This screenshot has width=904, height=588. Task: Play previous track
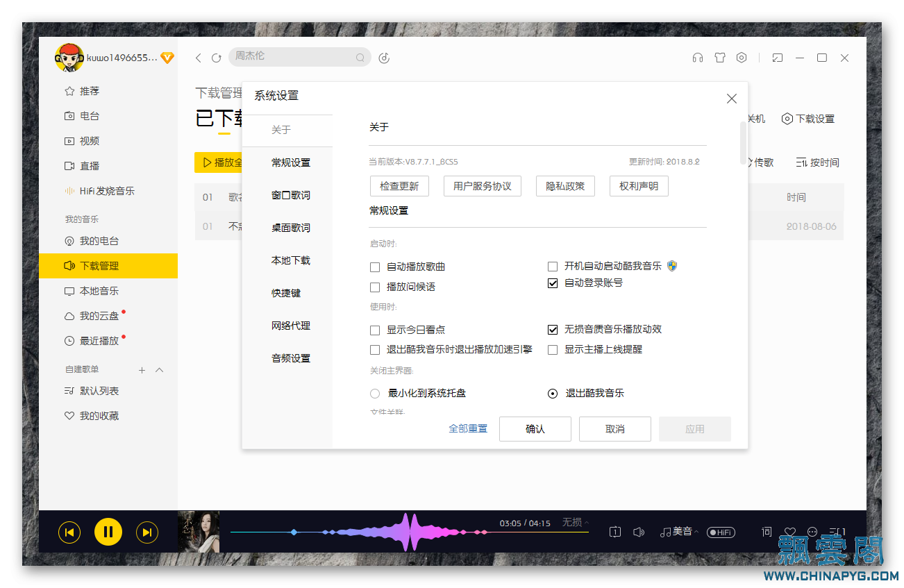pyautogui.click(x=69, y=532)
